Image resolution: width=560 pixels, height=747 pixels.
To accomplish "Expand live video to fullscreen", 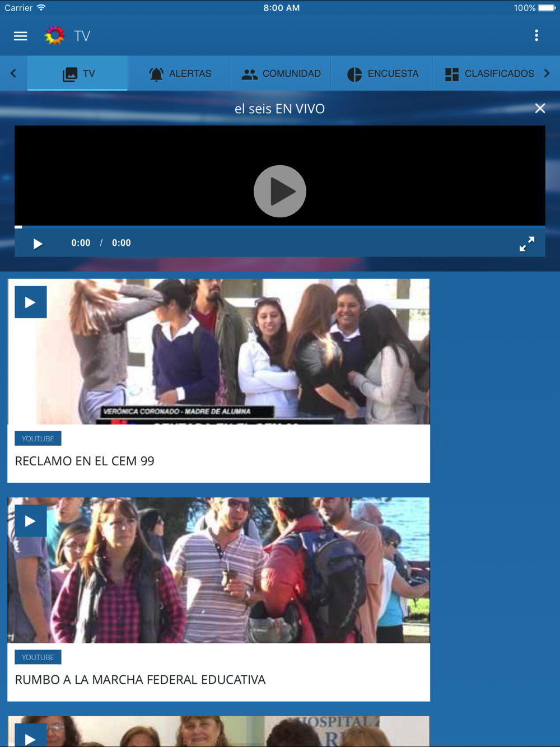I will point(527,244).
